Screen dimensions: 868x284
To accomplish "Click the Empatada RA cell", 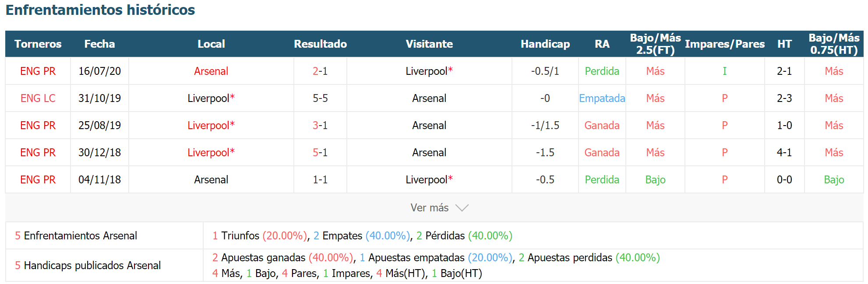I will pyautogui.click(x=602, y=98).
